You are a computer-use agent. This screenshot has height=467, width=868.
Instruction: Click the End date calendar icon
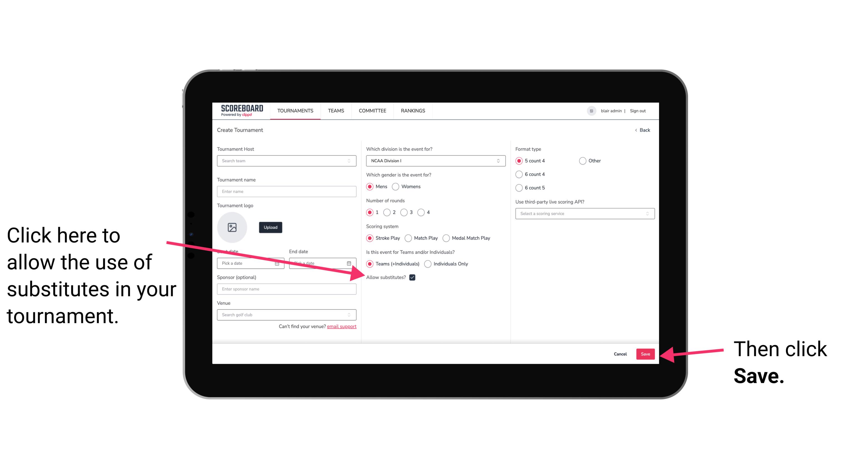[350, 263]
